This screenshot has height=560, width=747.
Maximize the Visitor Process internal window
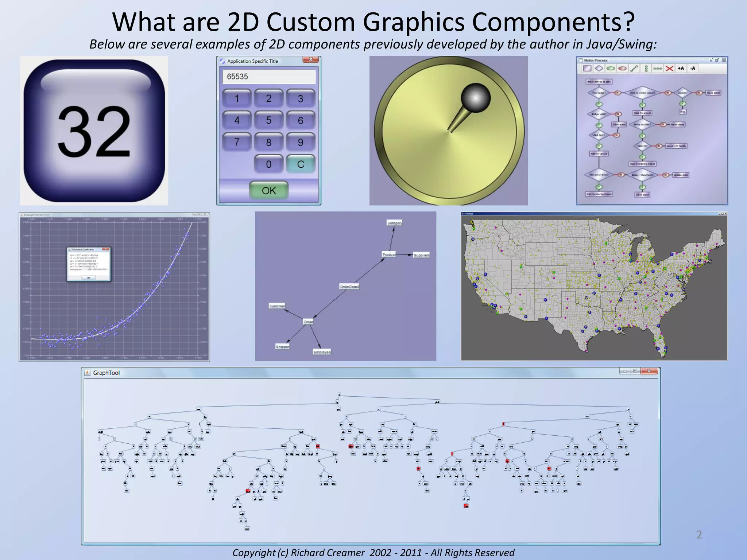(717, 60)
